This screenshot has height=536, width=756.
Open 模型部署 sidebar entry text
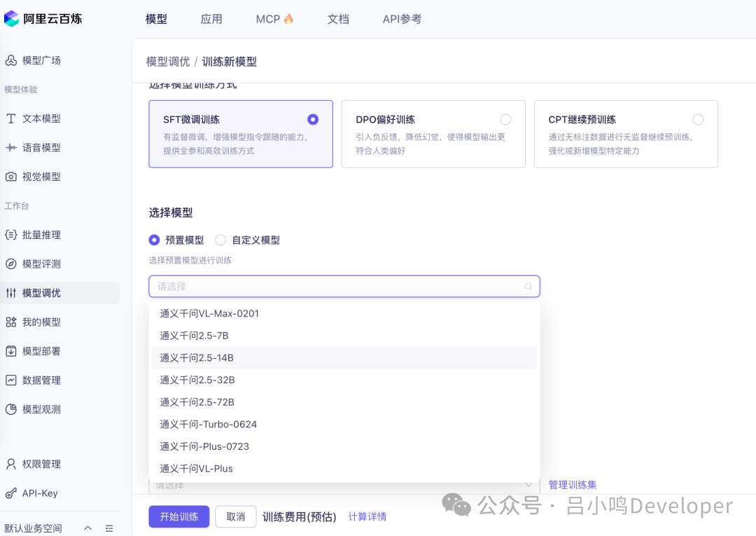(41, 351)
